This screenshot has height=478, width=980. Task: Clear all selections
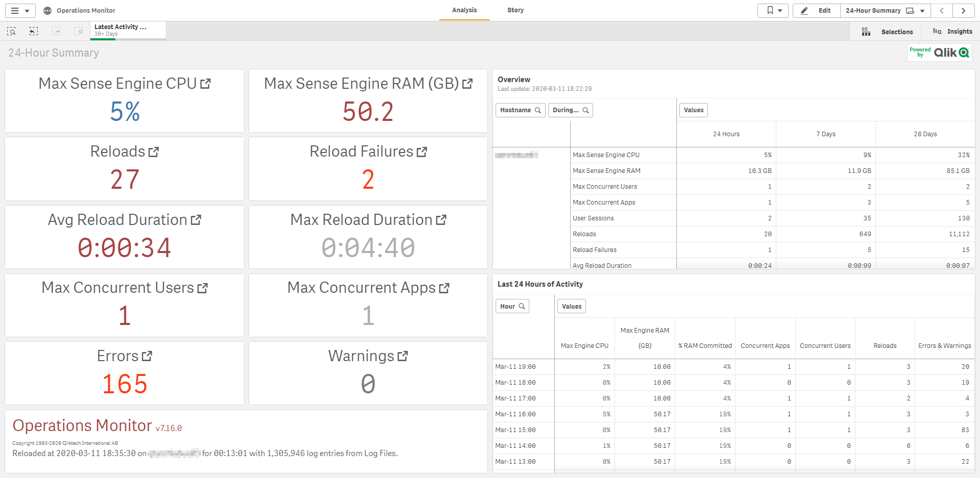[79, 32]
